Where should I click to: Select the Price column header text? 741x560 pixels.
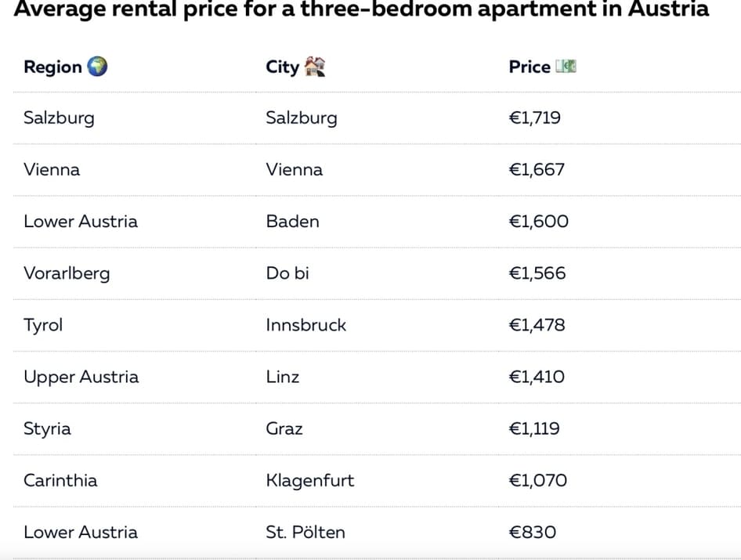pos(530,67)
